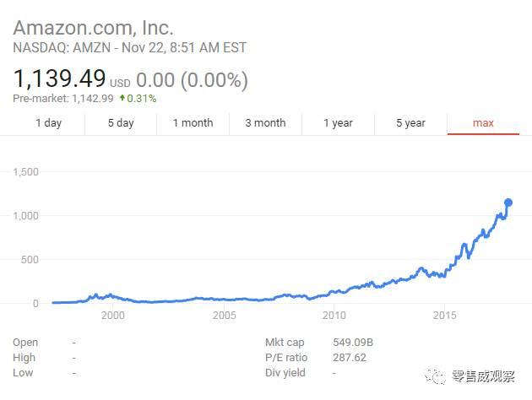Click the P/E ratio value 287.62

pyautogui.click(x=350, y=357)
